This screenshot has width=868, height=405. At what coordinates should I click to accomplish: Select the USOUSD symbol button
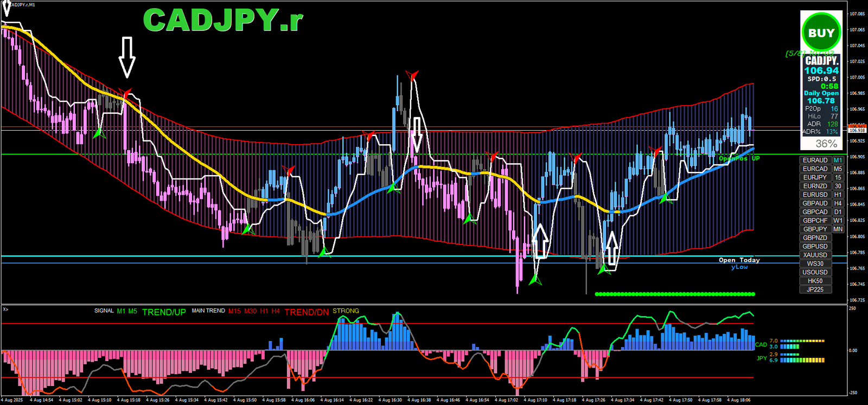point(815,272)
